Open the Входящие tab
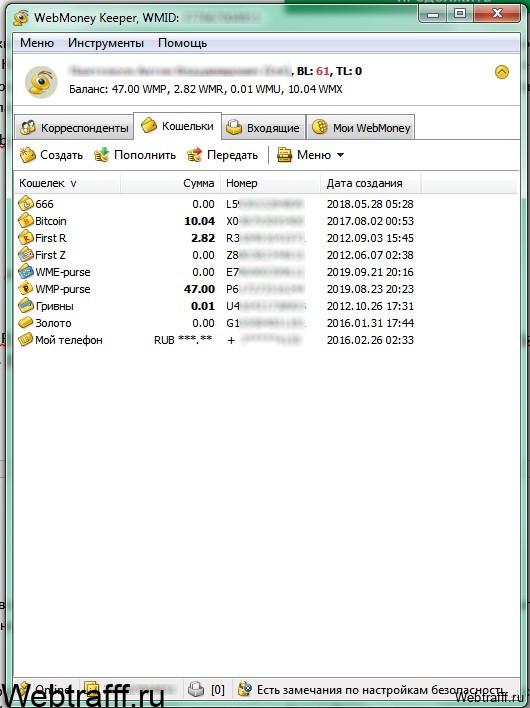 click(x=264, y=128)
